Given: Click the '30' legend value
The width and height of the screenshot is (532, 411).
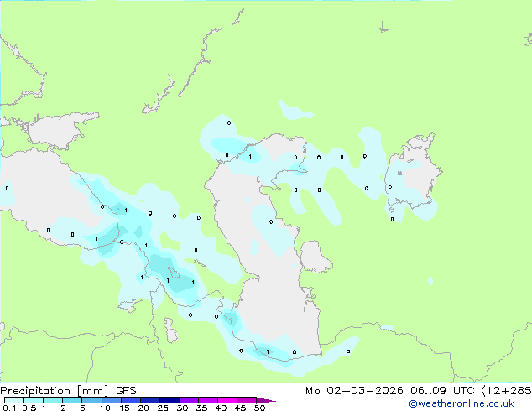Looking at the screenshot, I should coord(182,408).
